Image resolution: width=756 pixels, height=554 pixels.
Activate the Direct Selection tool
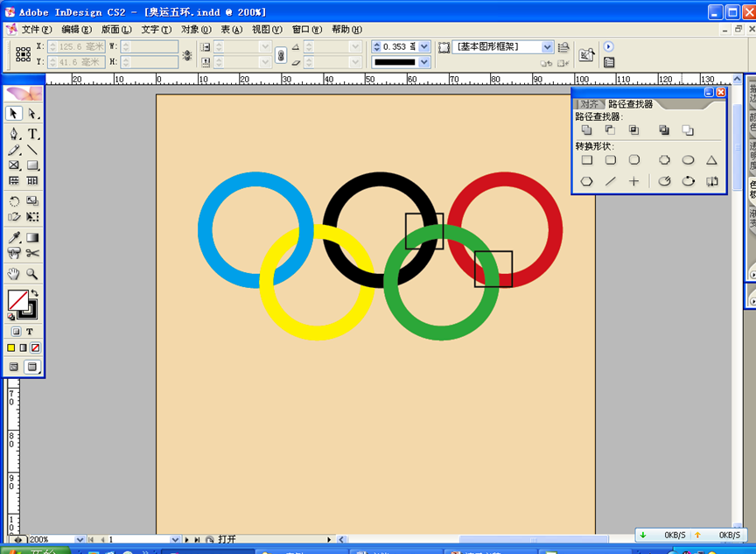32,114
